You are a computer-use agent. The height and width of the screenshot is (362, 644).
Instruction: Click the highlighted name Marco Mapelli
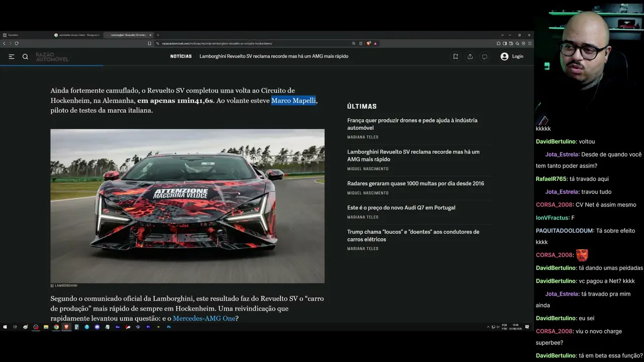294,101
